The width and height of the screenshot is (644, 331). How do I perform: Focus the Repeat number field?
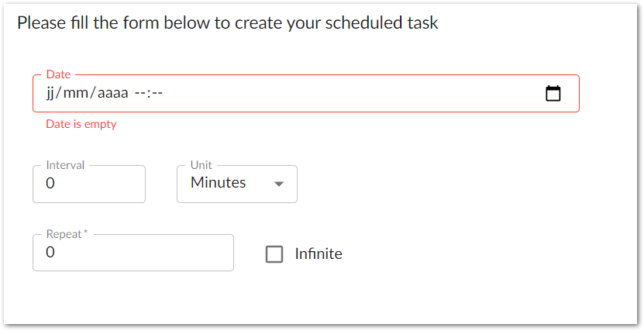click(x=133, y=253)
